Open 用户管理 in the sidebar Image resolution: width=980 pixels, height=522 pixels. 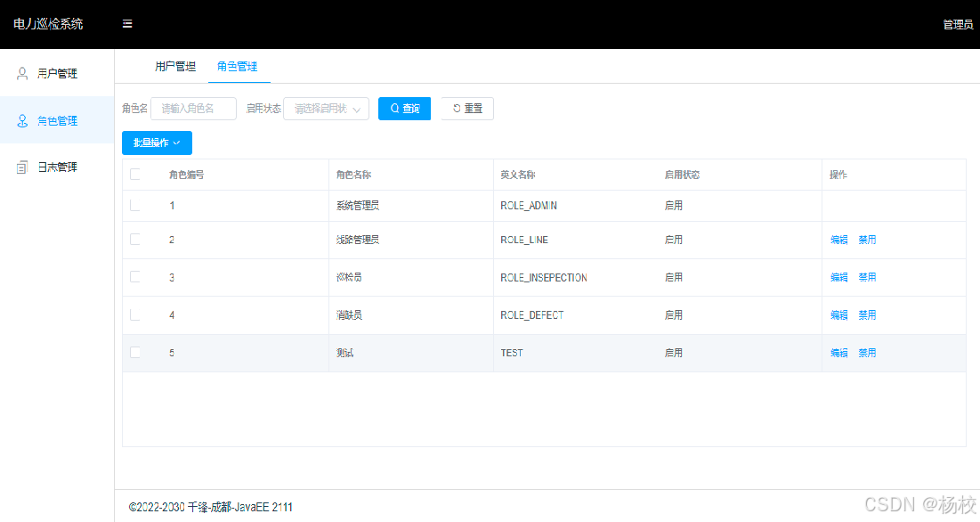57,74
